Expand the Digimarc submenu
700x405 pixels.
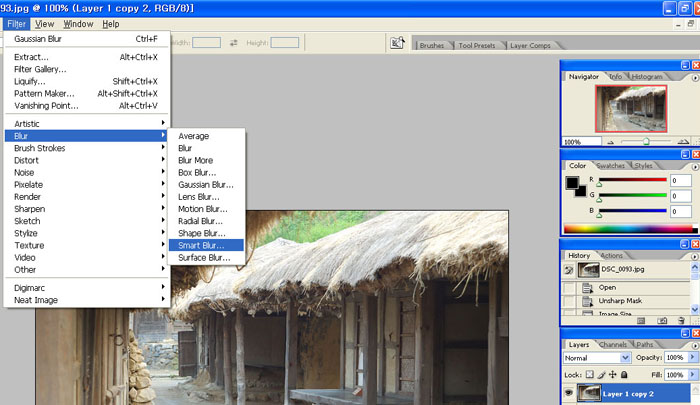coord(87,288)
